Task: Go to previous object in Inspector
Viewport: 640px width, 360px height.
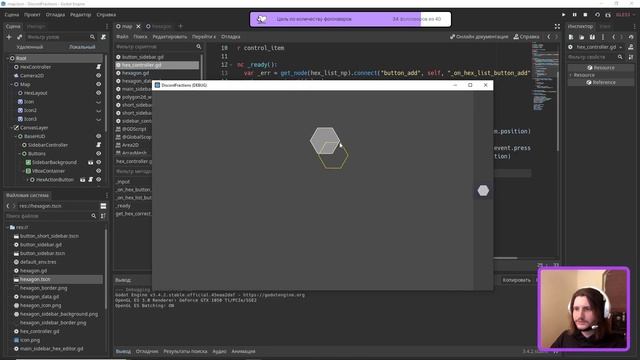Action: click(x=613, y=37)
